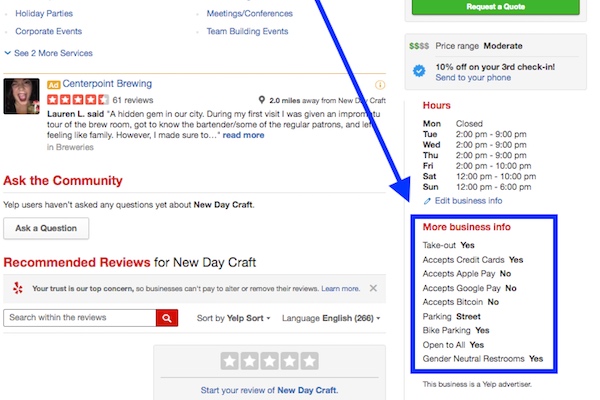Viewport: 600px width, 400px height.
Task: Select the first rating star
Action: [230, 361]
